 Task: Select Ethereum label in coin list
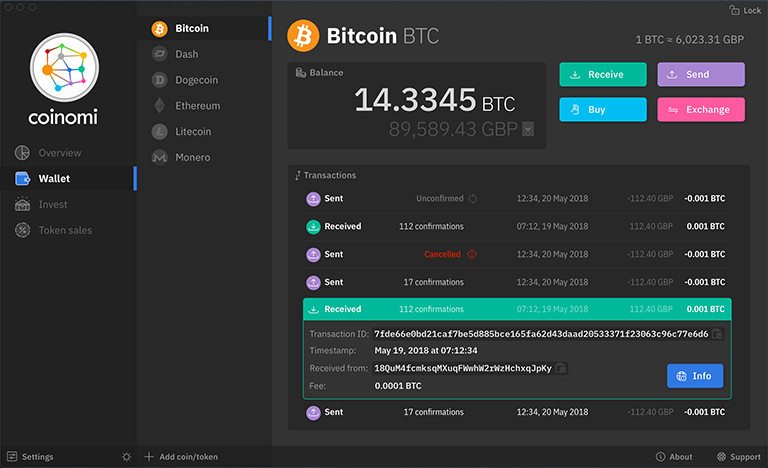(198, 105)
